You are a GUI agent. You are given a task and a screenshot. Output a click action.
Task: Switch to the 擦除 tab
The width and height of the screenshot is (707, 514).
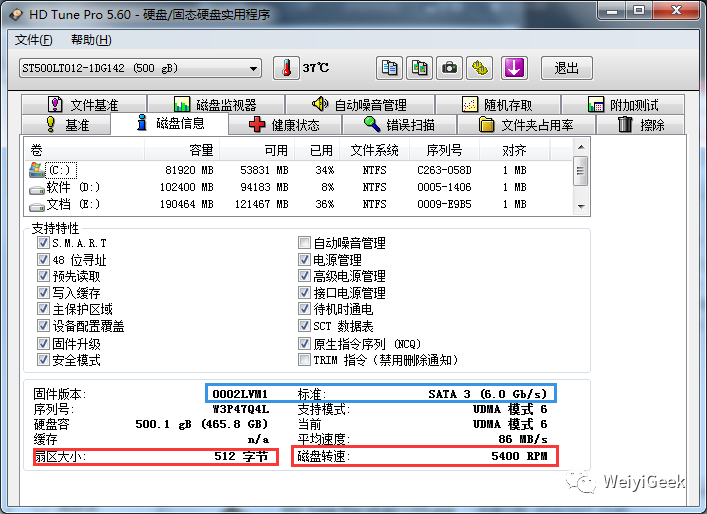[641, 124]
